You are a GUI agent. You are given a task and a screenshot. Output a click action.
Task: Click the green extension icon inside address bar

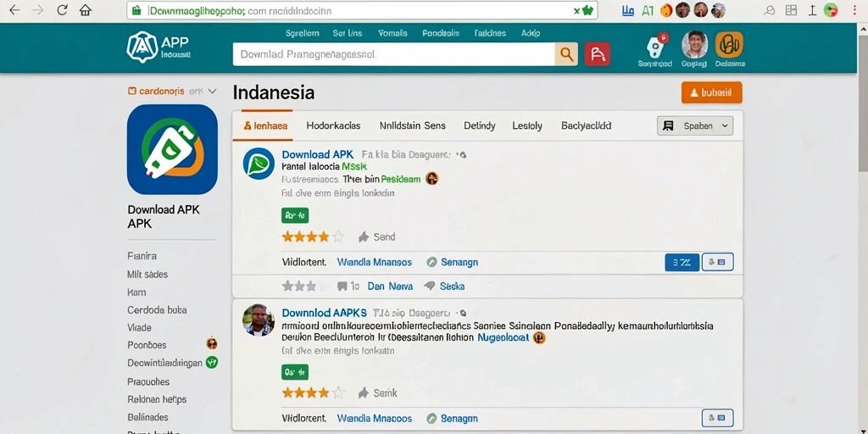click(x=587, y=10)
